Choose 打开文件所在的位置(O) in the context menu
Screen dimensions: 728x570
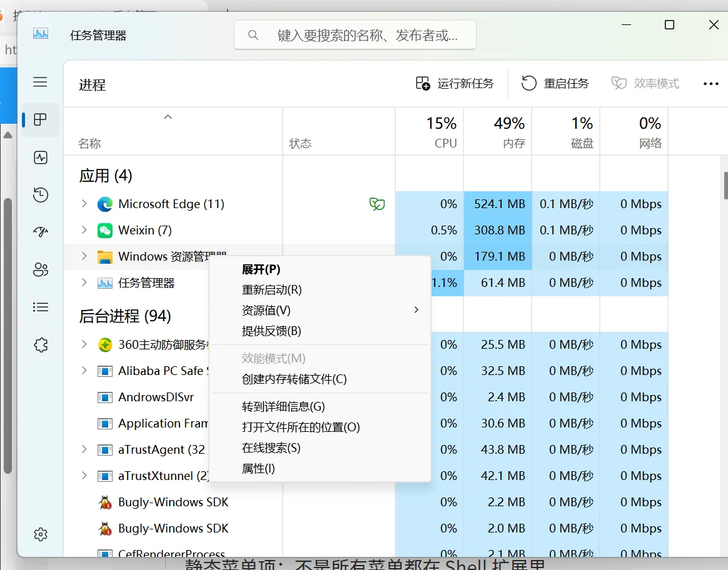coord(320,427)
